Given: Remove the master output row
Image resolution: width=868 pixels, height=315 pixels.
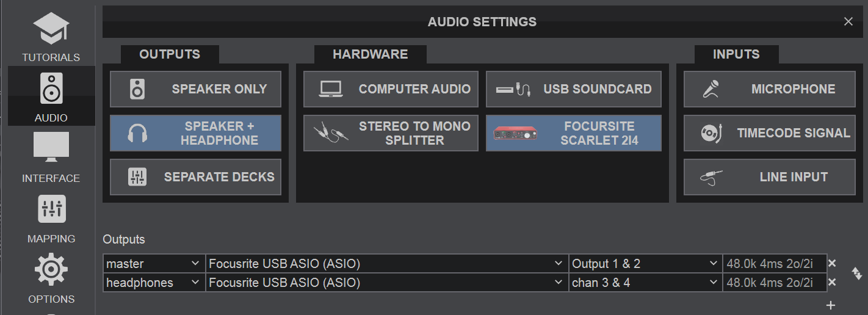Looking at the screenshot, I should point(831,264).
